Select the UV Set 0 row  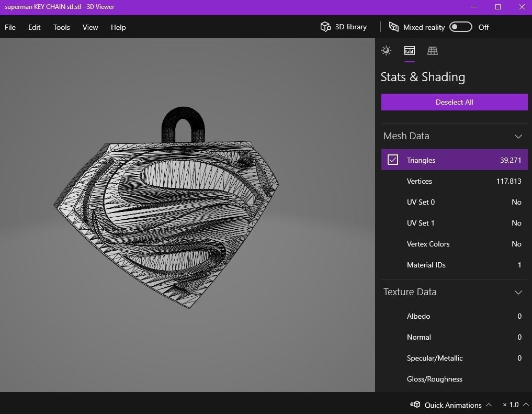click(x=454, y=202)
